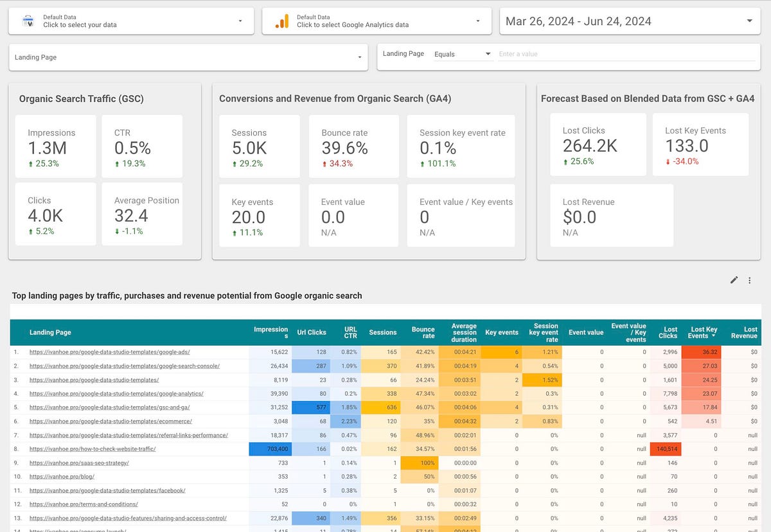Open the three-dot more options menu
Image resolution: width=771 pixels, height=532 pixels.
(x=749, y=280)
